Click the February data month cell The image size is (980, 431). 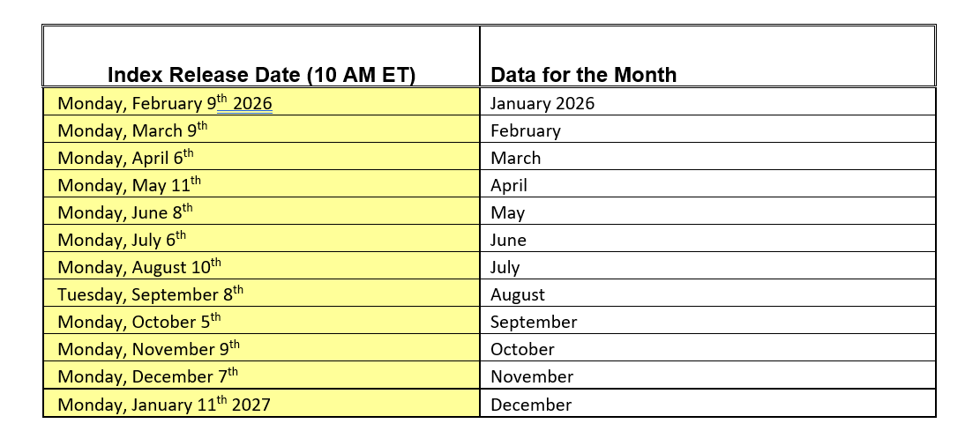tap(707, 130)
